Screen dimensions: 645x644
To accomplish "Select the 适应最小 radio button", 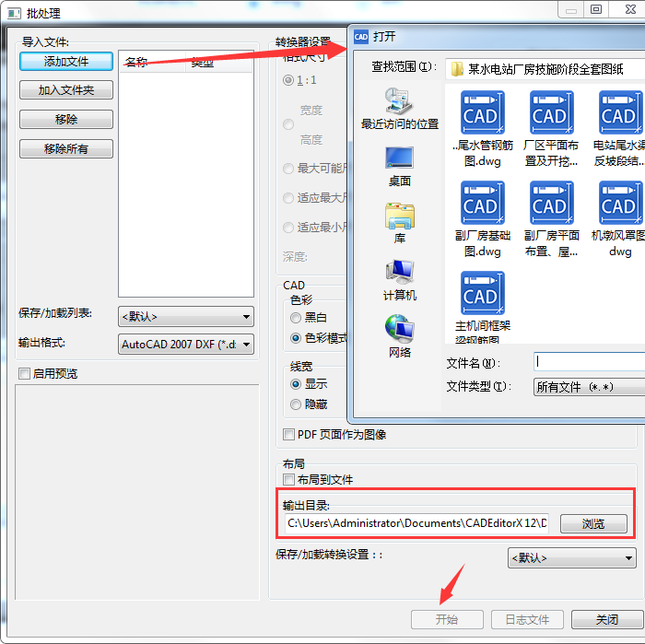I will (x=288, y=228).
